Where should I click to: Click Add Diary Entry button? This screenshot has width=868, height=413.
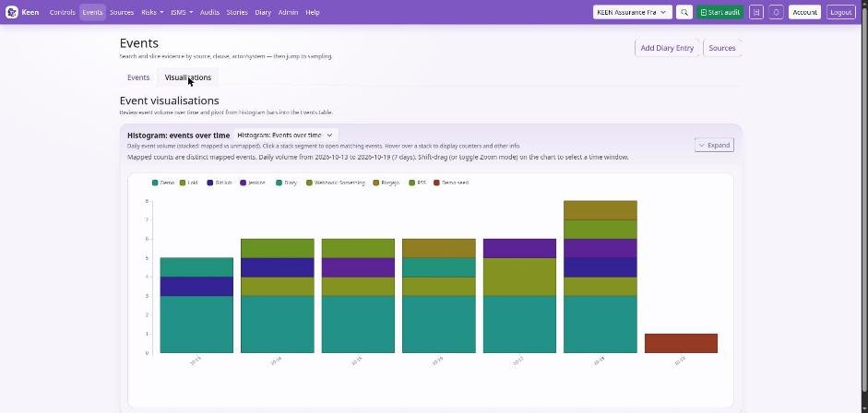tap(667, 48)
